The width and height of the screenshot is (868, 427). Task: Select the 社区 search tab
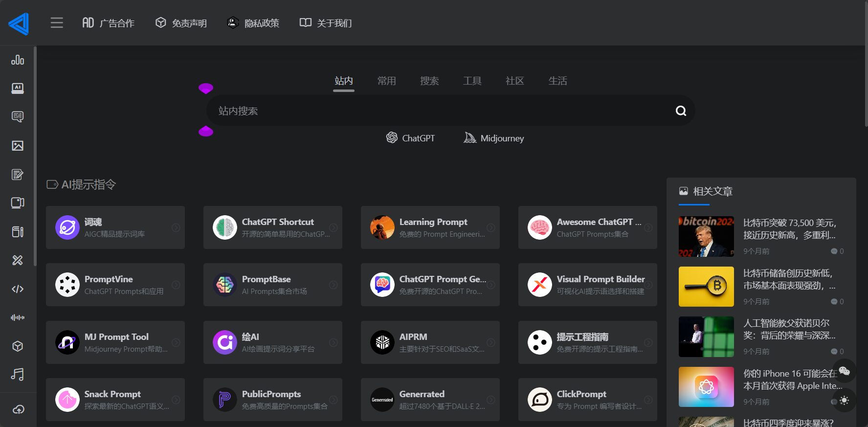coord(515,81)
